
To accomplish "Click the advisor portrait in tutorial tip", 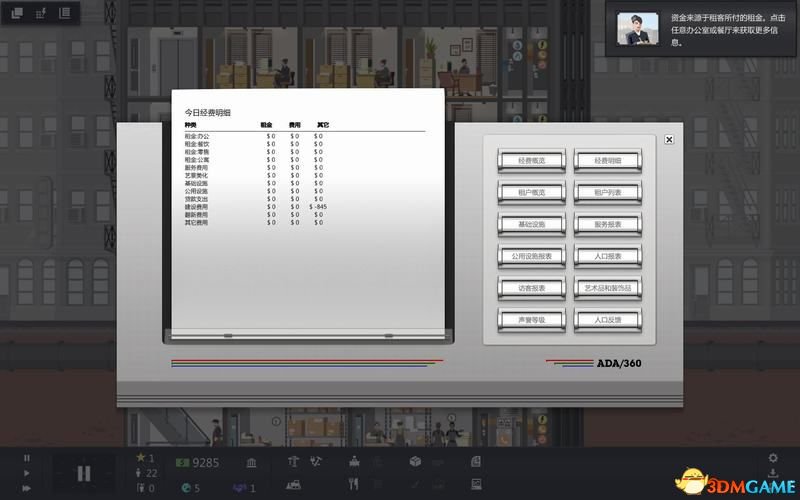I will coord(637,27).
